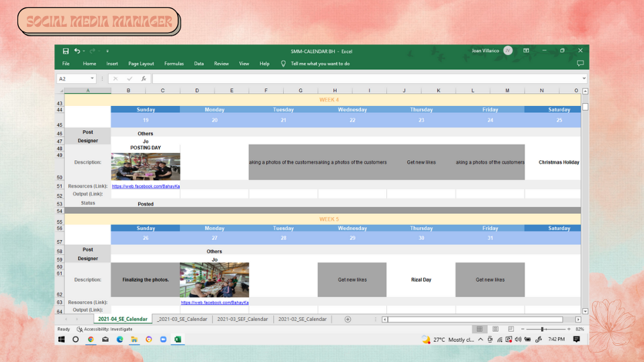The width and height of the screenshot is (644, 362).
Task: Switch to 2021-02_SE_Calendar sheet tab
Action: 303,319
